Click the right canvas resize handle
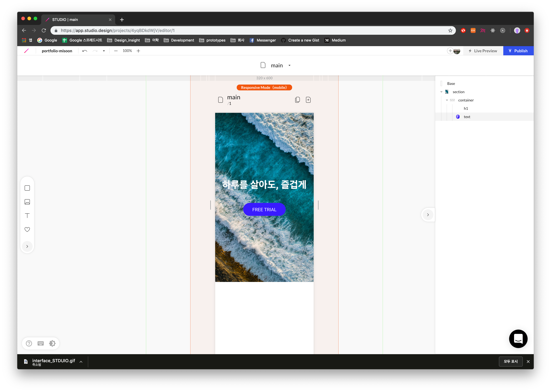 coord(318,205)
